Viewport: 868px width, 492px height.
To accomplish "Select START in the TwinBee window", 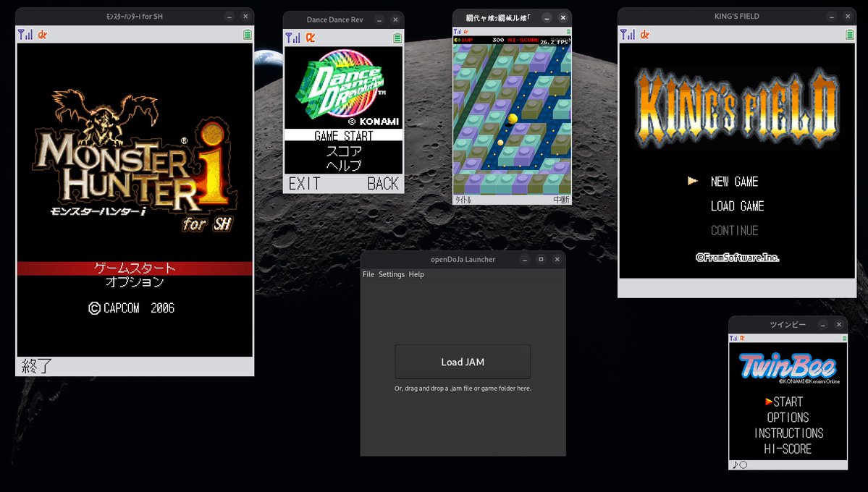I will [x=788, y=402].
